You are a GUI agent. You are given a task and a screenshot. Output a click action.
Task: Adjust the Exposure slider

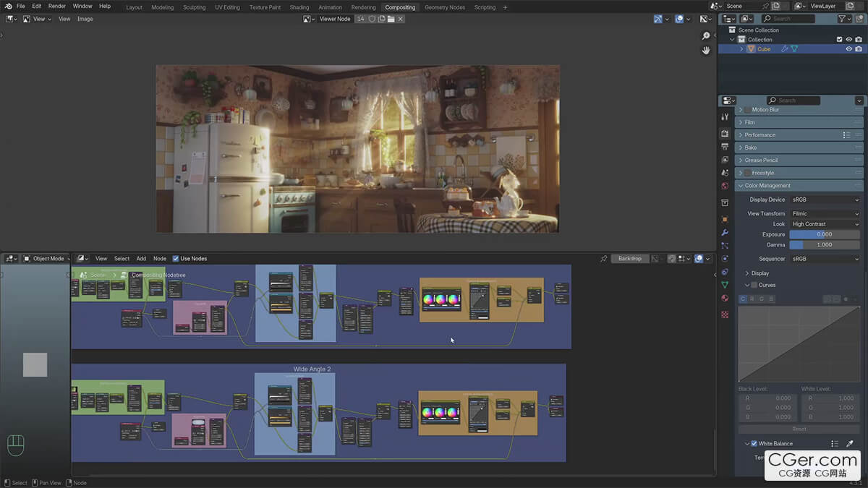coord(825,234)
